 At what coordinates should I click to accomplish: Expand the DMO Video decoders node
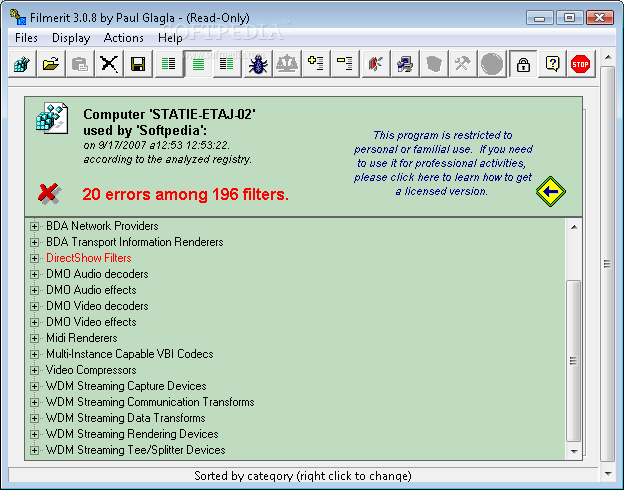(34, 306)
